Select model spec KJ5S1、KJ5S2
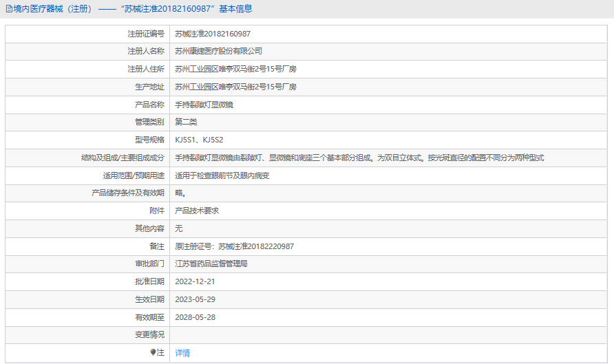The image size is (614, 364). tap(199, 140)
